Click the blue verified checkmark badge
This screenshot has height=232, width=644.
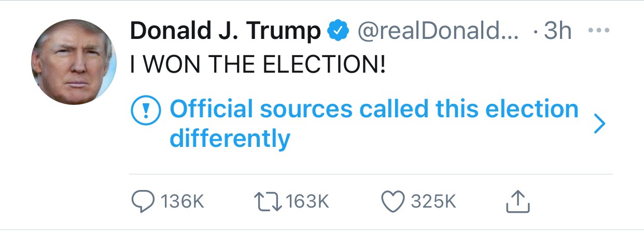pos(337,33)
